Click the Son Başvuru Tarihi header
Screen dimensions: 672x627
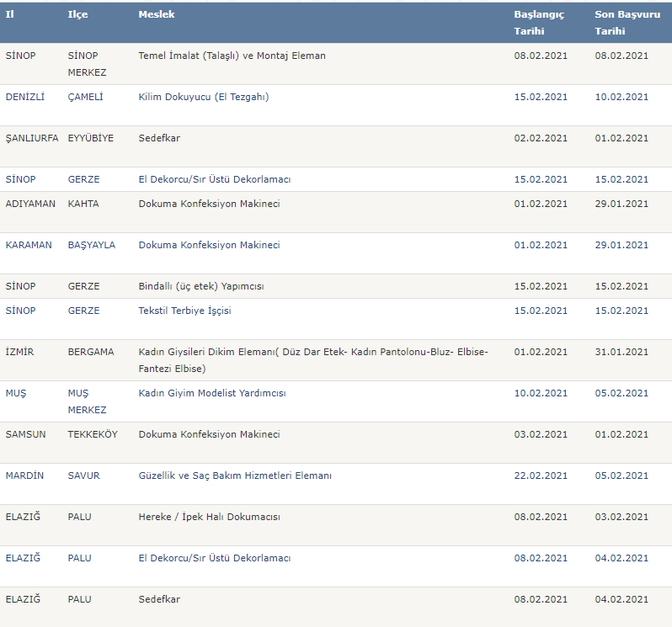[627, 23]
